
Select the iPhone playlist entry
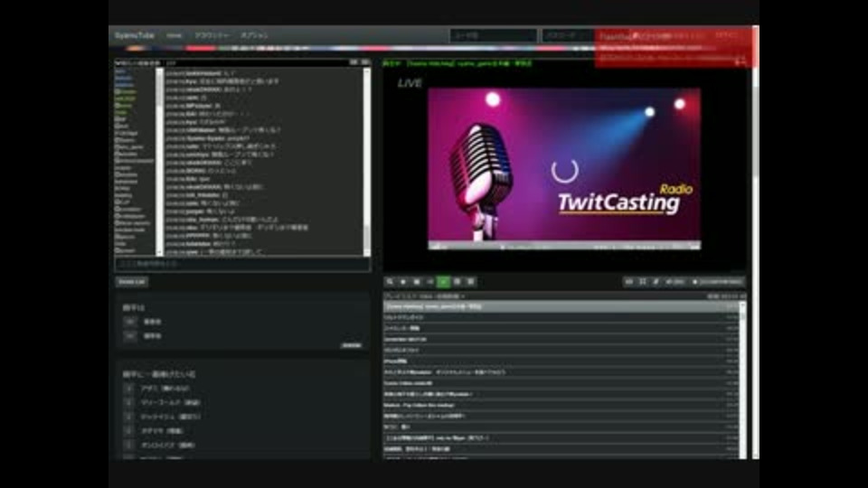[561, 361]
